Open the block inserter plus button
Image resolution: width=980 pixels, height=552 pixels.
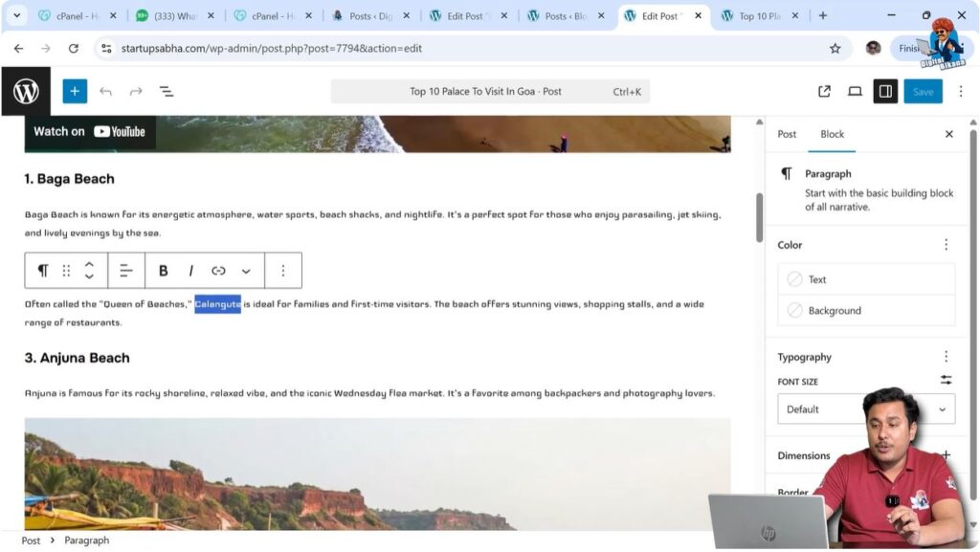[75, 91]
